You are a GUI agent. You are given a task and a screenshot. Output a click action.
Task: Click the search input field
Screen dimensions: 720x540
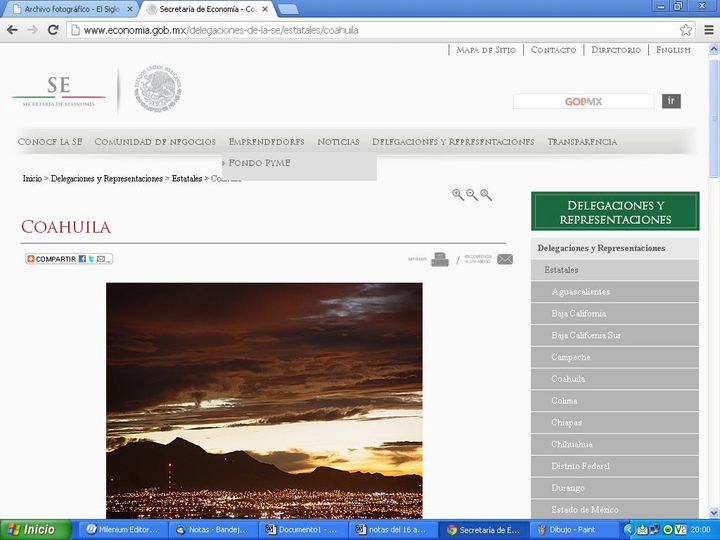pyautogui.click(x=583, y=101)
